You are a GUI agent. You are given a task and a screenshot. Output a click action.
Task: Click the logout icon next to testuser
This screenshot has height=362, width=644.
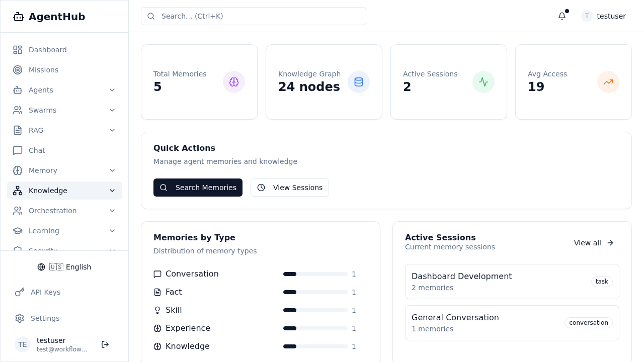click(x=105, y=344)
